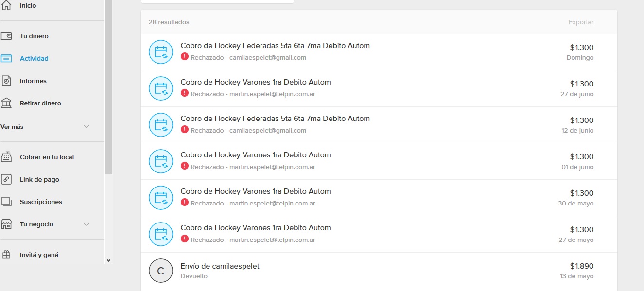
Task: Click the Retirar dinero bank icon
Action: [6, 103]
